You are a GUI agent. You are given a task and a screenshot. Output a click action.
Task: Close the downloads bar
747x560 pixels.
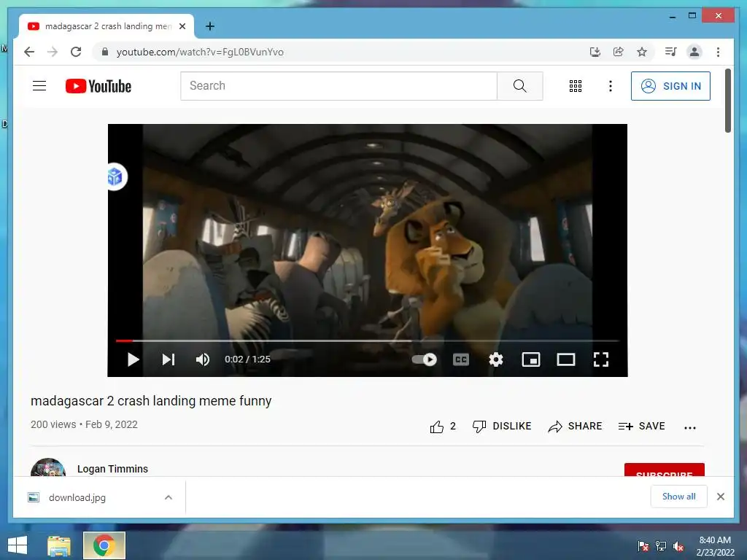[x=720, y=497]
